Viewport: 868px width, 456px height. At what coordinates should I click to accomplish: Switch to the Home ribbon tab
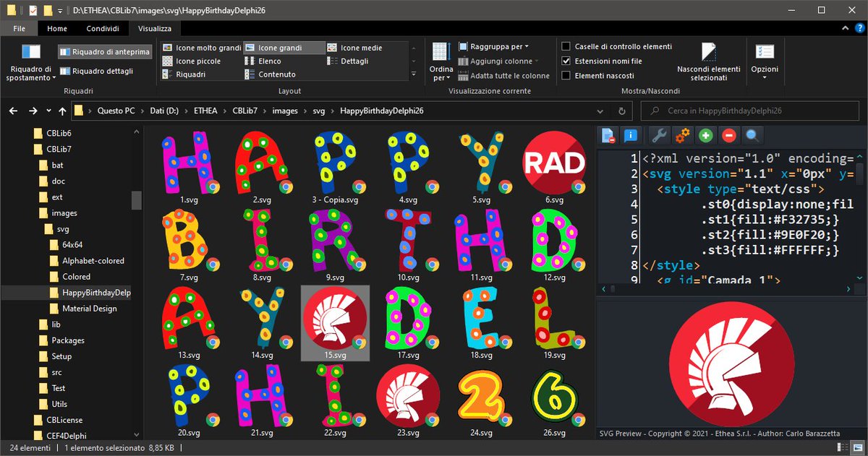pos(57,28)
